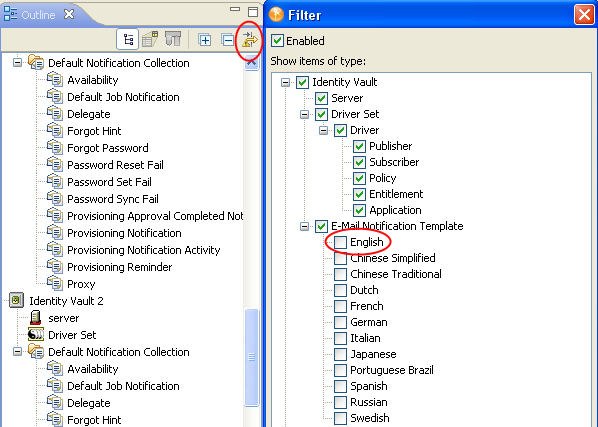Click the Driver Set icon in the Outline tree
The width and height of the screenshot is (598, 427).
coord(36,334)
